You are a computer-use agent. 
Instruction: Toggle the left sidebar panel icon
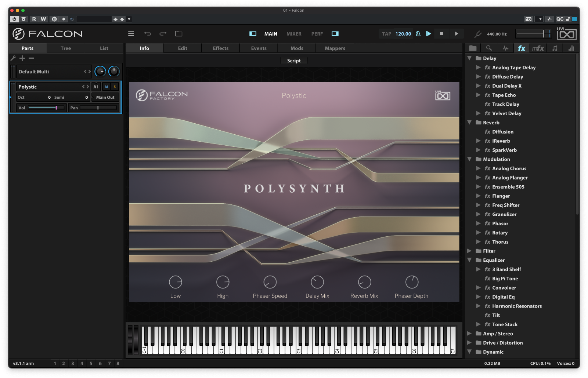tap(253, 34)
